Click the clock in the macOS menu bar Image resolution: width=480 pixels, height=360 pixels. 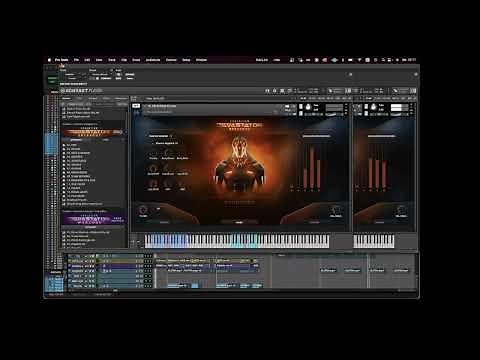(x=409, y=60)
